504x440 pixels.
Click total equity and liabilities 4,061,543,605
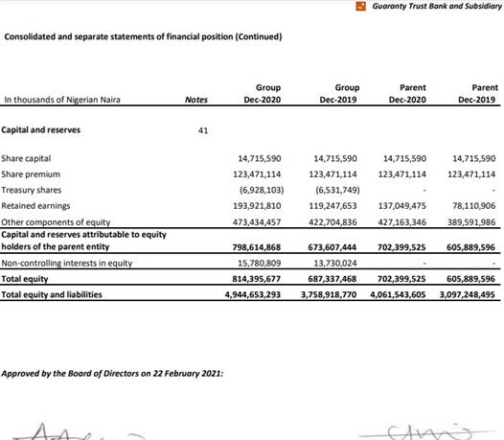click(398, 294)
